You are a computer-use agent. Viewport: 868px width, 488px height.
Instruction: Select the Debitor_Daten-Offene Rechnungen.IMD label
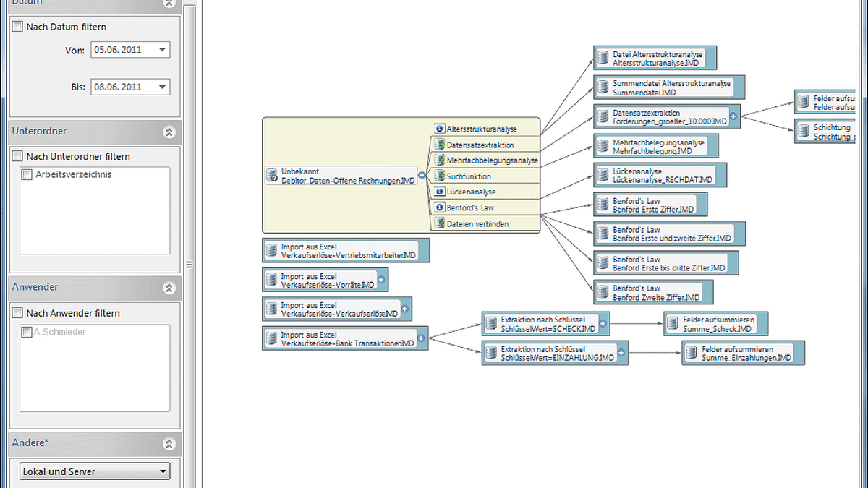coord(349,180)
